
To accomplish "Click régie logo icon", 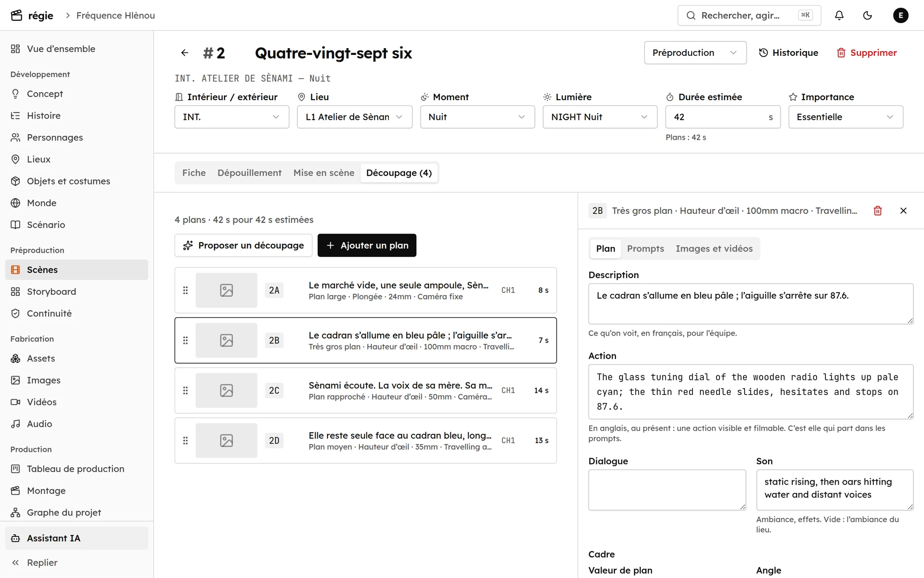I will (x=16, y=15).
